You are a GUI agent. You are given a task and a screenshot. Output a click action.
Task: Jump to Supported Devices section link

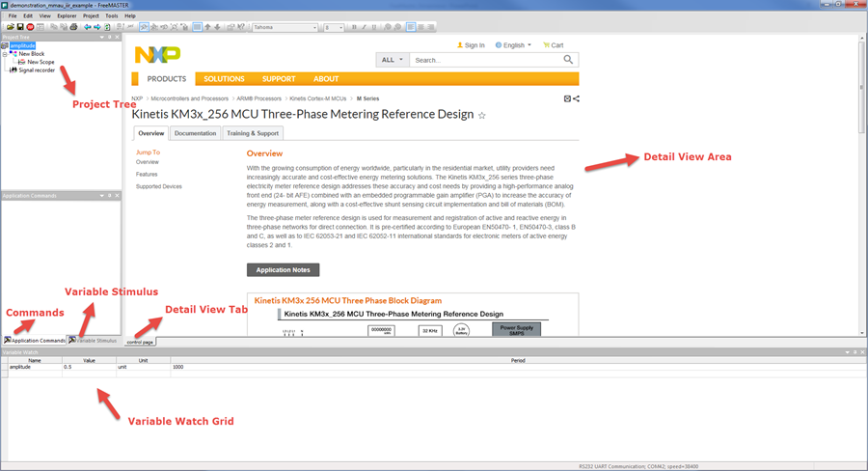tap(159, 186)
